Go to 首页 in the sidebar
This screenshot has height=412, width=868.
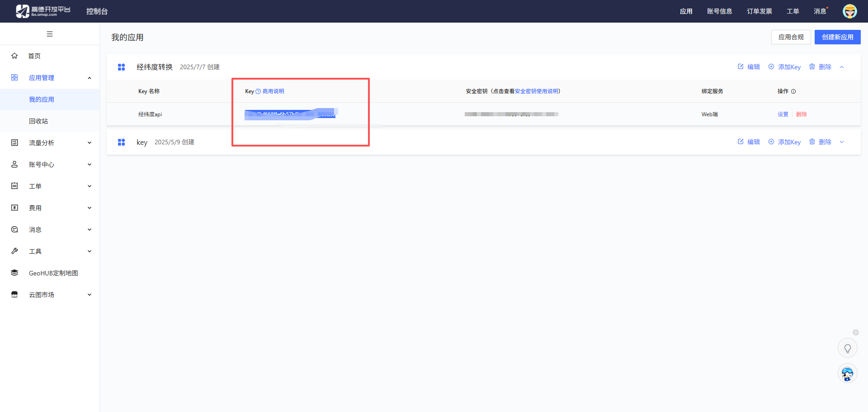click(34, 56)
